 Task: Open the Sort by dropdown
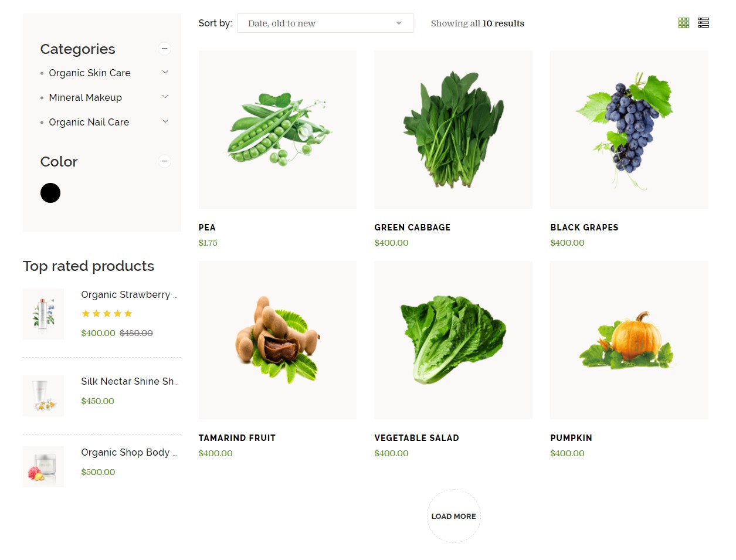click(x=325, y=23)
